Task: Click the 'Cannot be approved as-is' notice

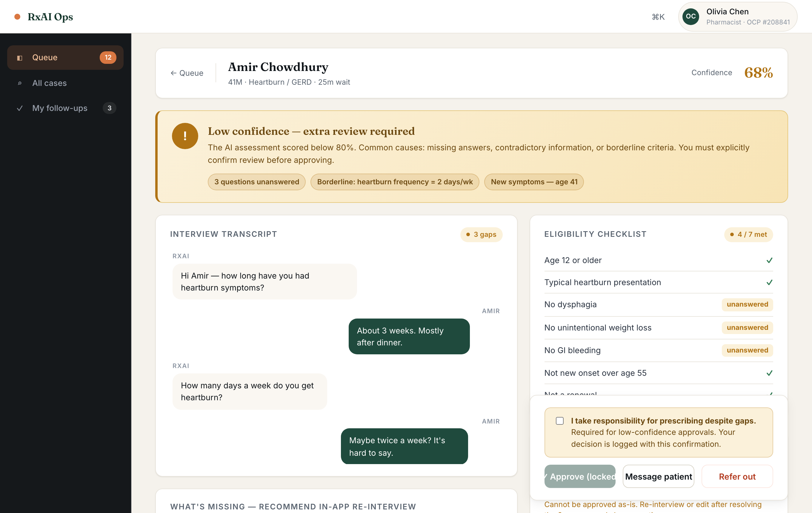Action: 653,507
